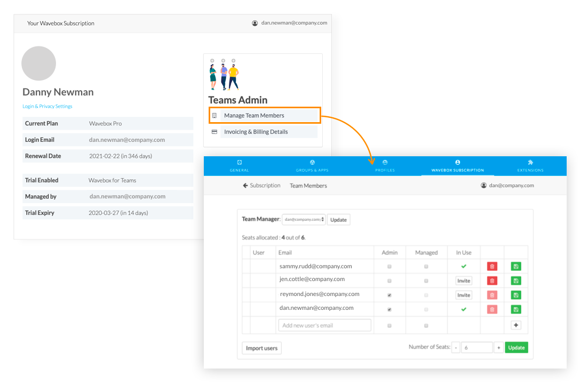Save the jen.cottle@company.com row
Image resolution: width=588 pixels, height=392 pixels.
pos(516,281)
